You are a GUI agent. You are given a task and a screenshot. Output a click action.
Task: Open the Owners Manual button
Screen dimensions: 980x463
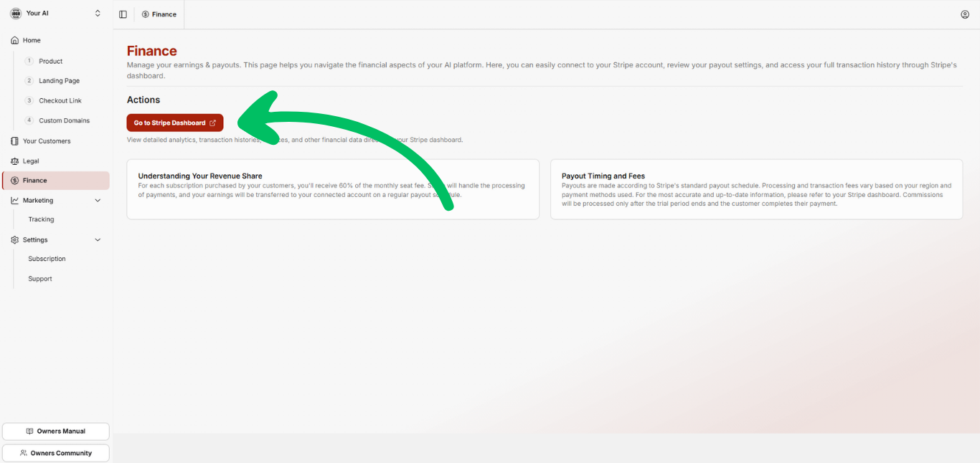[56, 431]
